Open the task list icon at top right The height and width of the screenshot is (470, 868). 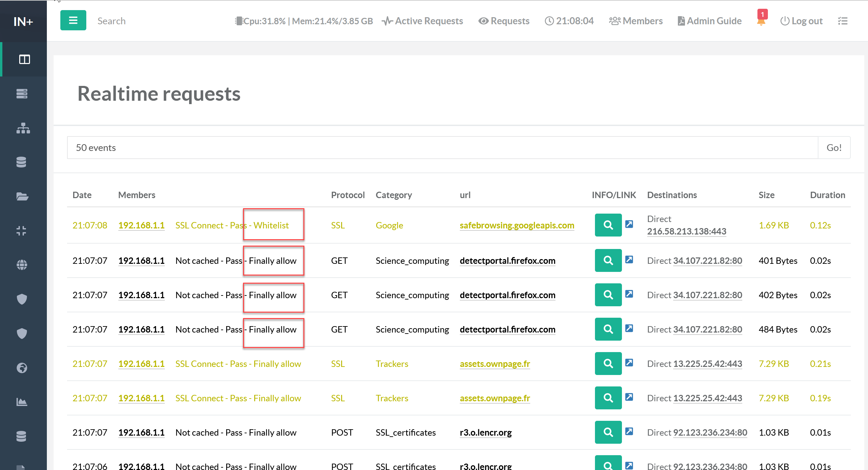point(843,21)
